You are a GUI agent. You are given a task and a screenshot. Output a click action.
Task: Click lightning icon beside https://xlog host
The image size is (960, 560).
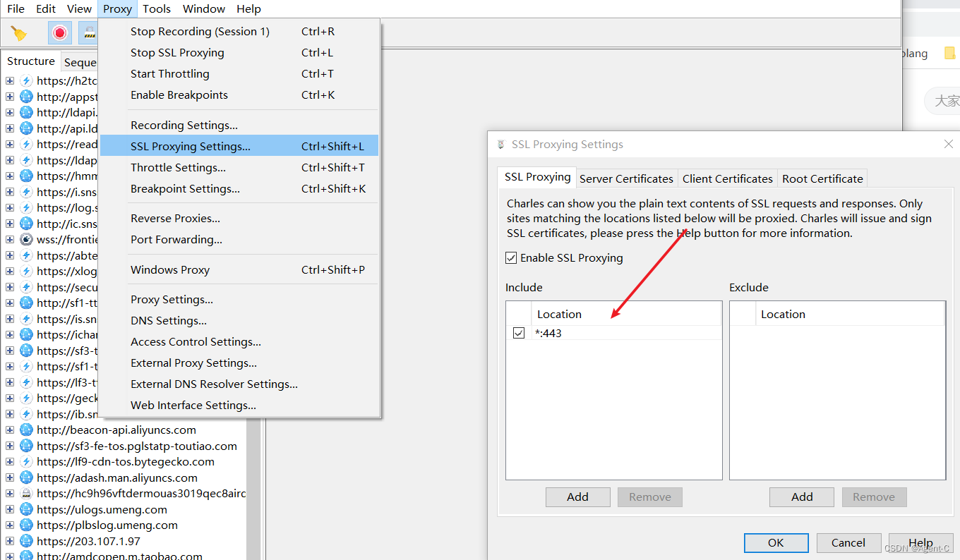tap(26, 271)
